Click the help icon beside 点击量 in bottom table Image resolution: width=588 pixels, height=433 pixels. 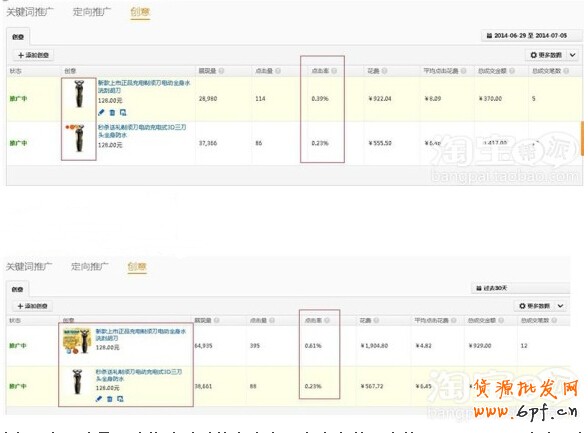click(x=272, y=320)
